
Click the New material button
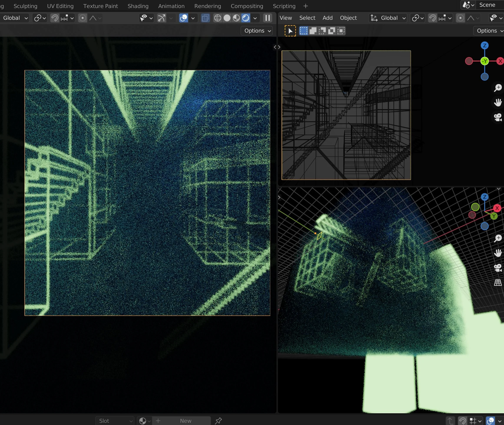pyautogui.click(x=185, y=421)
